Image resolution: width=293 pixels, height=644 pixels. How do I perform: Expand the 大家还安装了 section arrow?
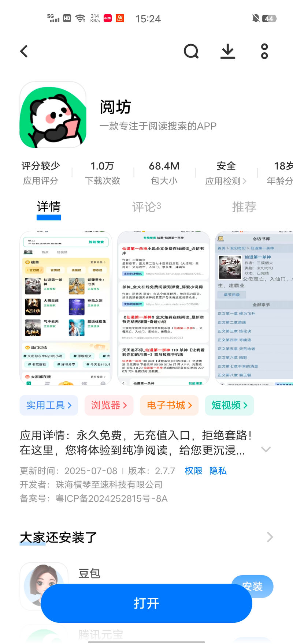(270, 537)
